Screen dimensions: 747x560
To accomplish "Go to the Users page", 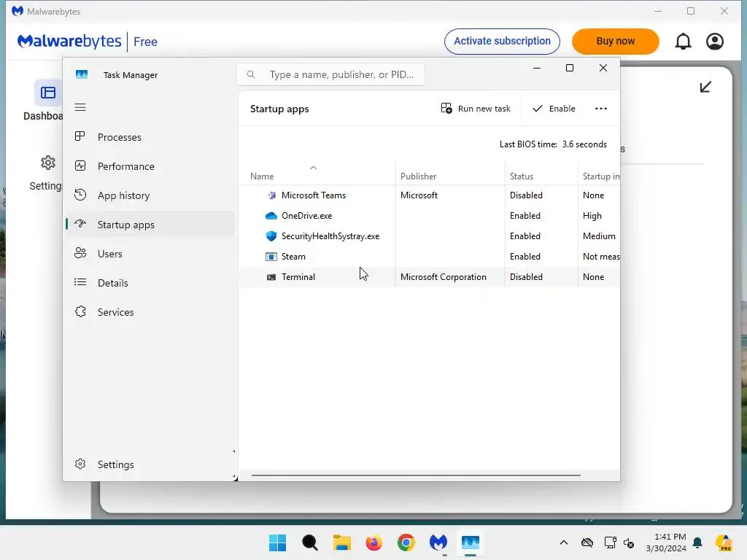I will coord(150,254).
